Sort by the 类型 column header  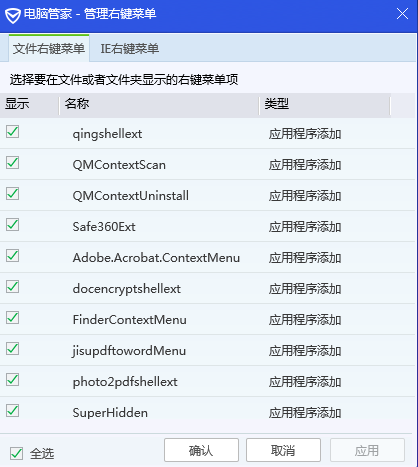325,104
